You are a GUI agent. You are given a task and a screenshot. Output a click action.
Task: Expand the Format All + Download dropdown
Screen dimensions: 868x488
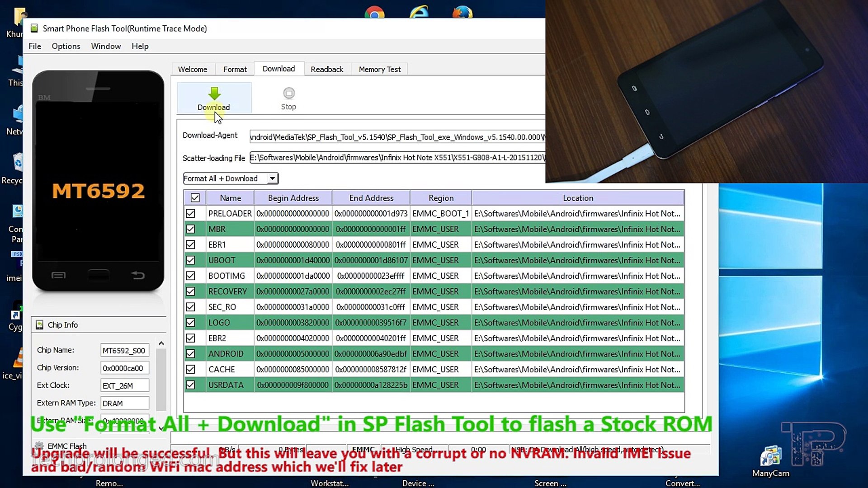pos(271,178)
